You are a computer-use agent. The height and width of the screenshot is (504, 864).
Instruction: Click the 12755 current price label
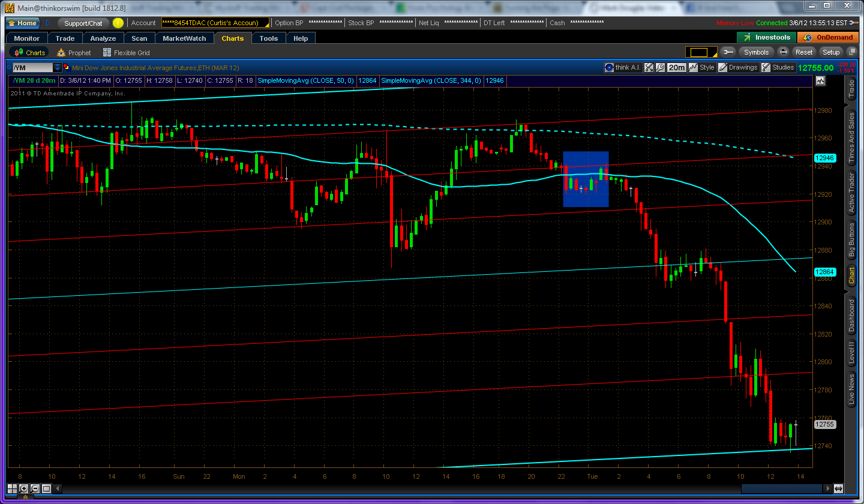coord(824,424)
